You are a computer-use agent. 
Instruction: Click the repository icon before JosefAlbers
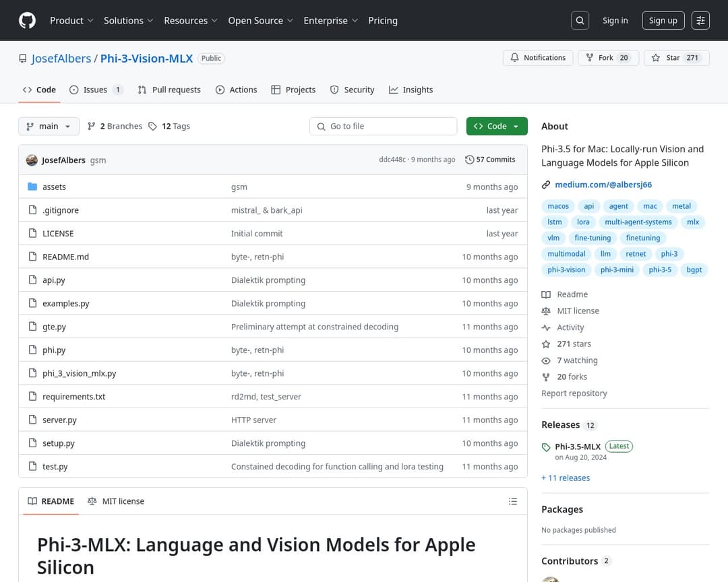23,59
